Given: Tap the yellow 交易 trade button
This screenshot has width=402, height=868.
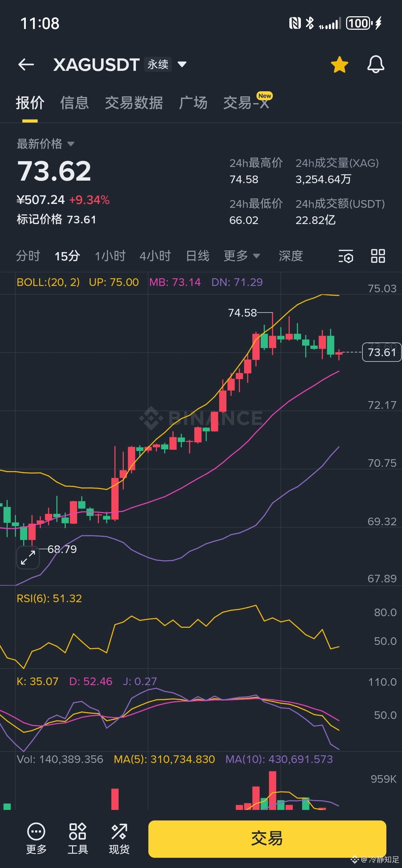Looking at the screenshot, I should [x=267, y=839].
